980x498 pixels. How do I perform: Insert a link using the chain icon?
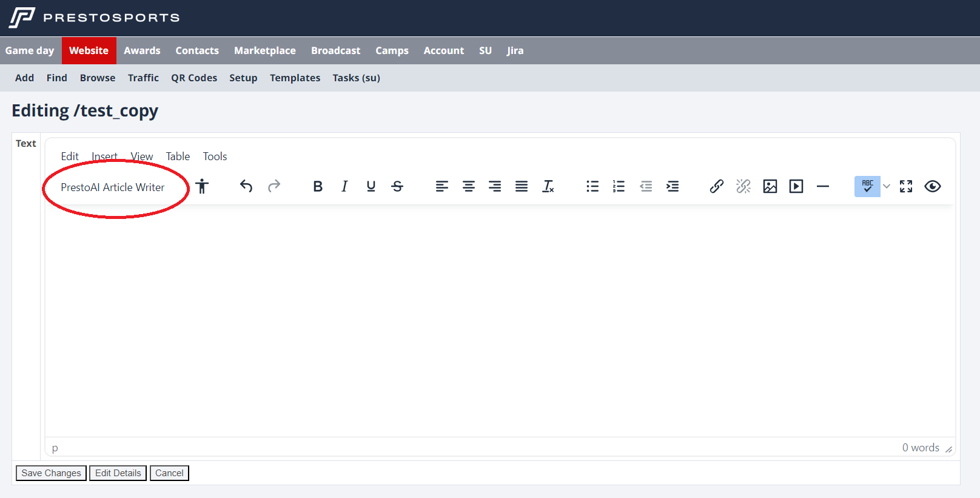[x=716, y=186]
